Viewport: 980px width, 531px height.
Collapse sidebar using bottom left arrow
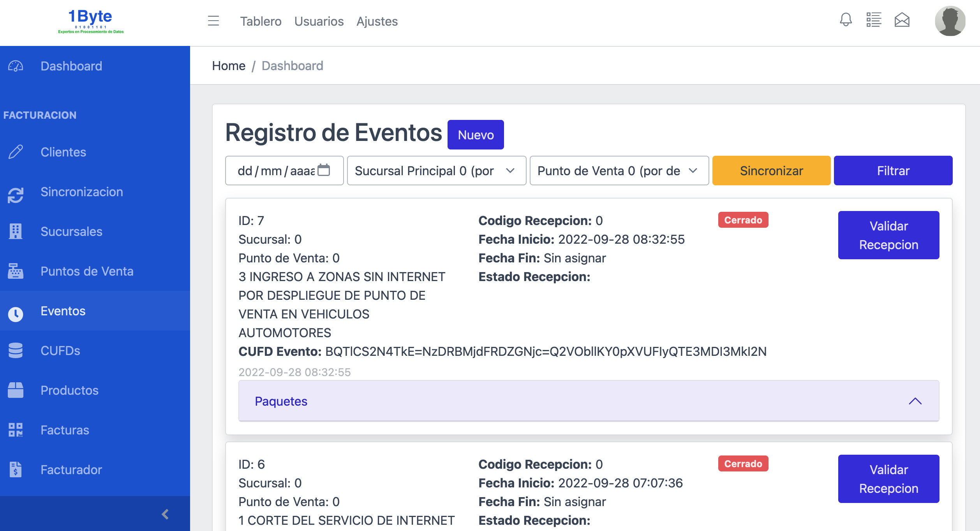pos(165,514)
